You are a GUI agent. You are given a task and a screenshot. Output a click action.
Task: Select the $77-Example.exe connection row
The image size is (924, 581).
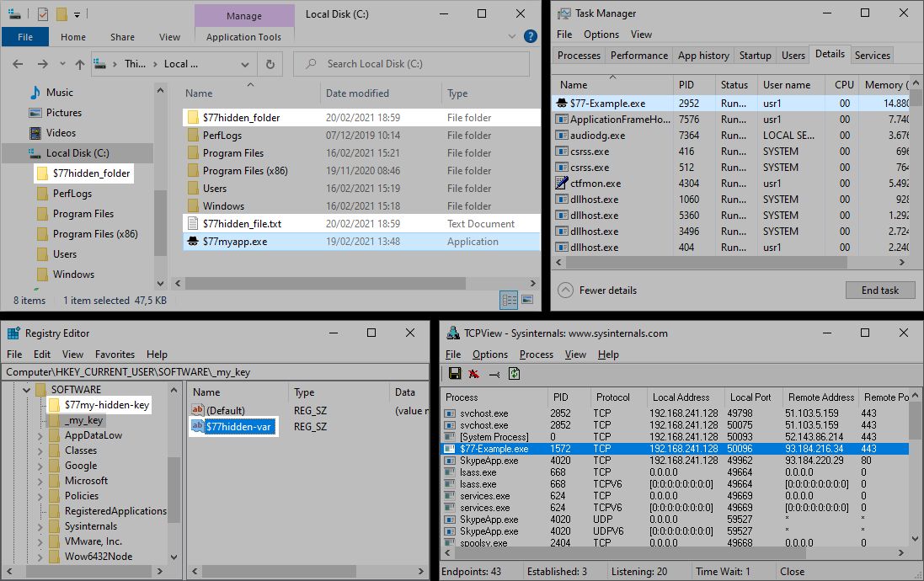click(x=590, y=449)
